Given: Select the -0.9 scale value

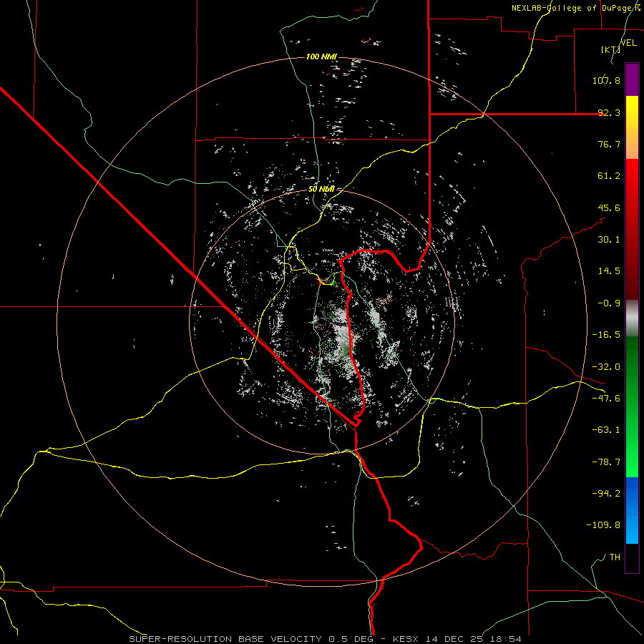Looking at the screenshot, I should (609, 303).
